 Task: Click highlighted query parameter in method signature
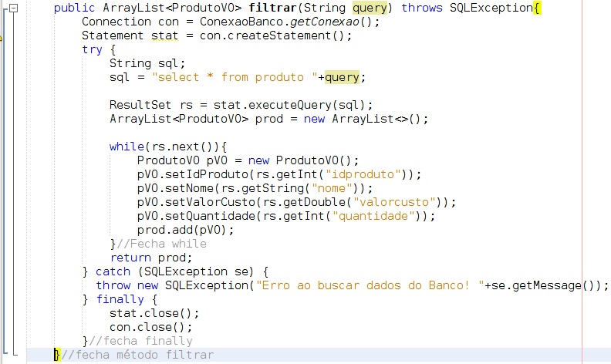[x=370, y=8]
